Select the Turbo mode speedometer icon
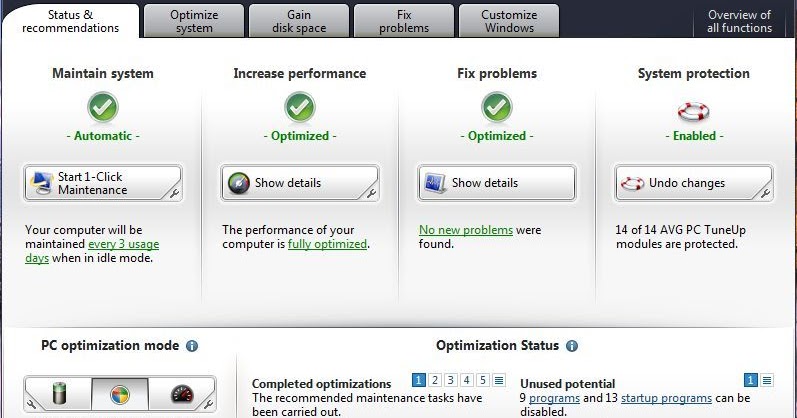797x418 pixels. tap(182, 394)
